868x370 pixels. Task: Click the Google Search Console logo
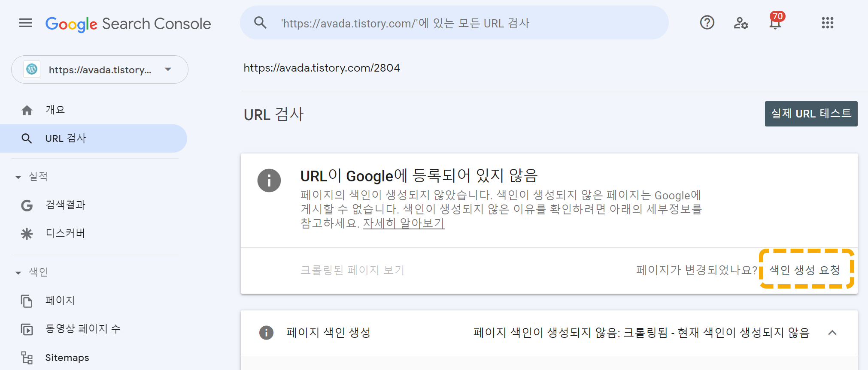(x=128, y=24)
